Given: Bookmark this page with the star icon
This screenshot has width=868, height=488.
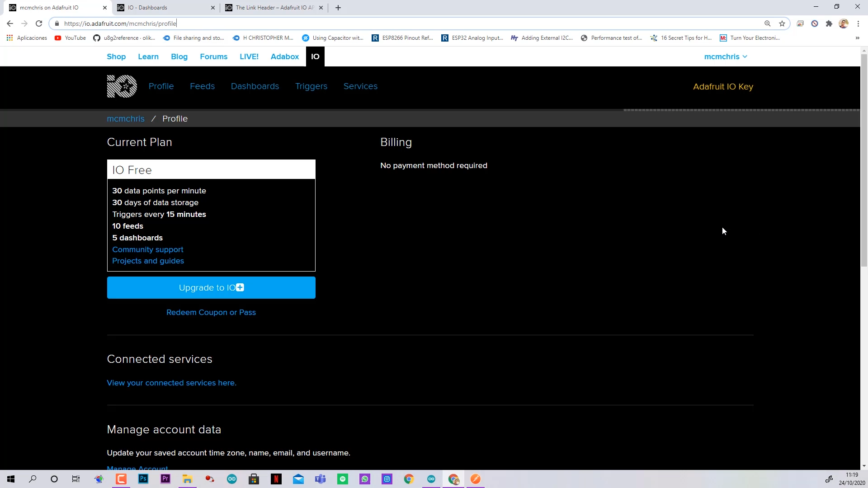Looking at the screenshot, I should pyautogui.click(x=782, y=23).
